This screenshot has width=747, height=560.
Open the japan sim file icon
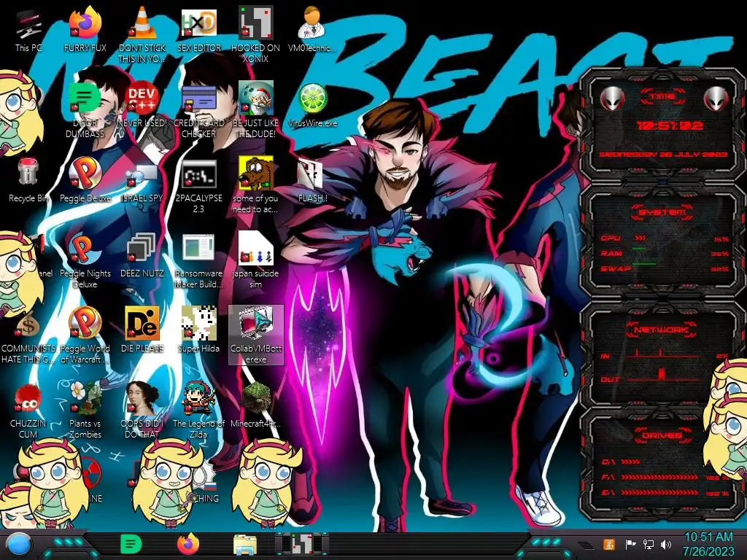click(x=256, y=261)
